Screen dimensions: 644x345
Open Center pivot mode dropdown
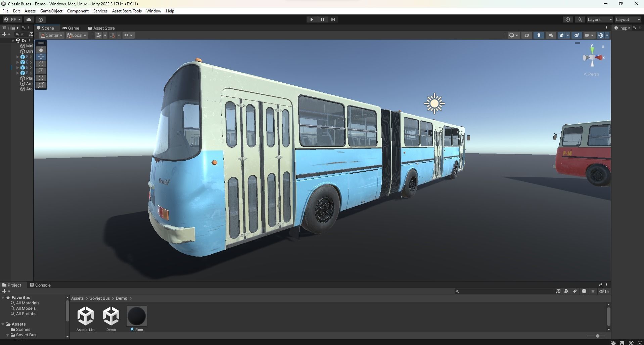pyautogui.click(x=52, y=35)
